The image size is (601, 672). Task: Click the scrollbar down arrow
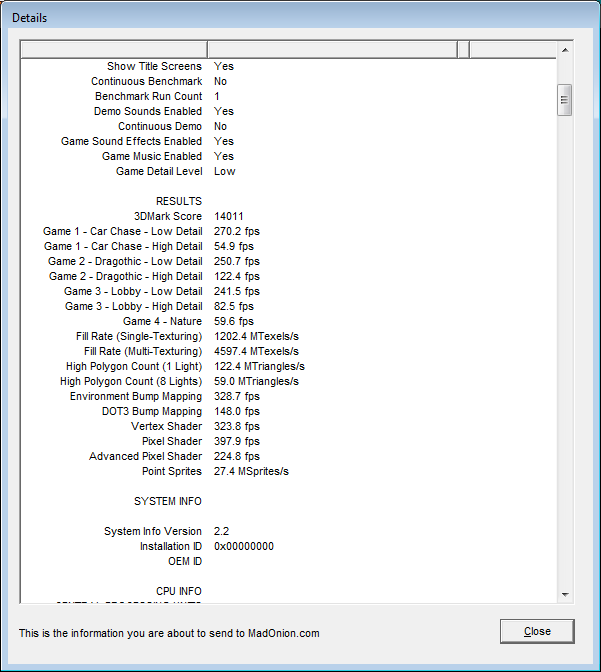[565, 594]
